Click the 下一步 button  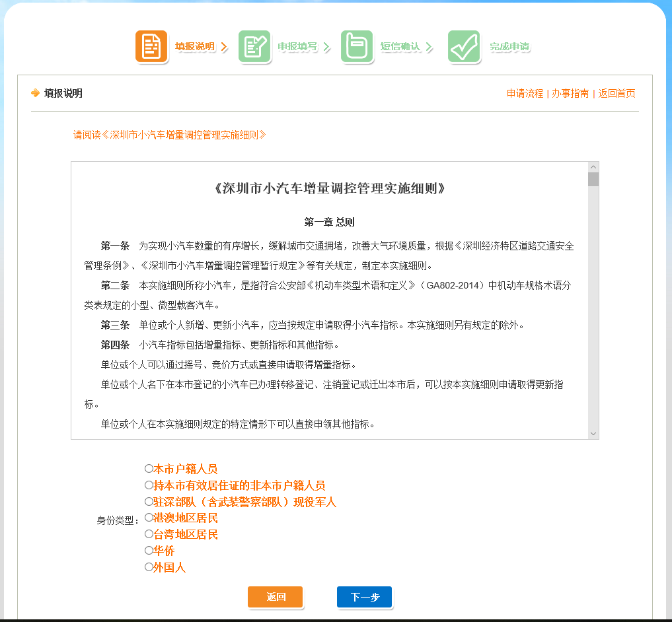click(364, 597)
